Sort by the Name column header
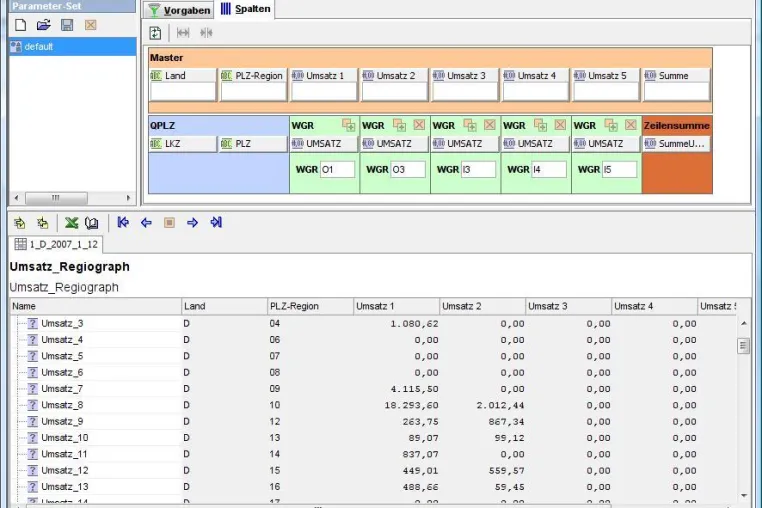Image resolution: width=762 pixels, height=508 pixels. click(x=95, y=306)
